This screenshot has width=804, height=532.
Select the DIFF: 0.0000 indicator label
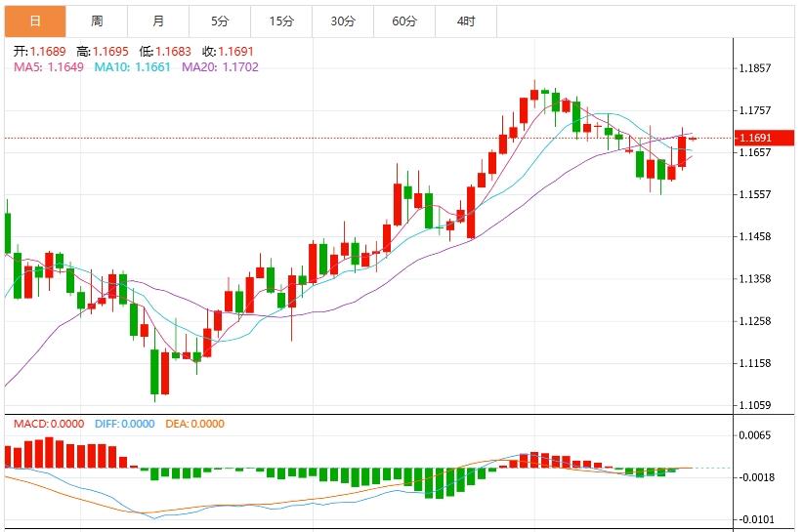tap(125, 424)
